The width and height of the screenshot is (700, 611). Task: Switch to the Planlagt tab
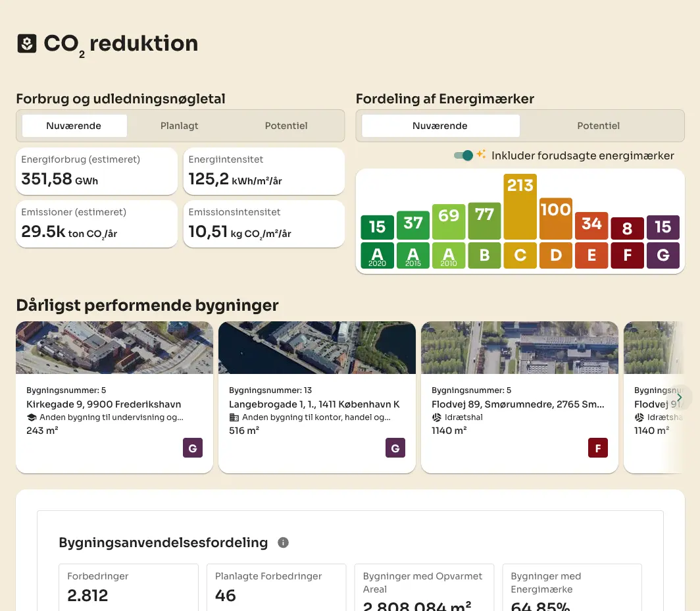[180, 126]
